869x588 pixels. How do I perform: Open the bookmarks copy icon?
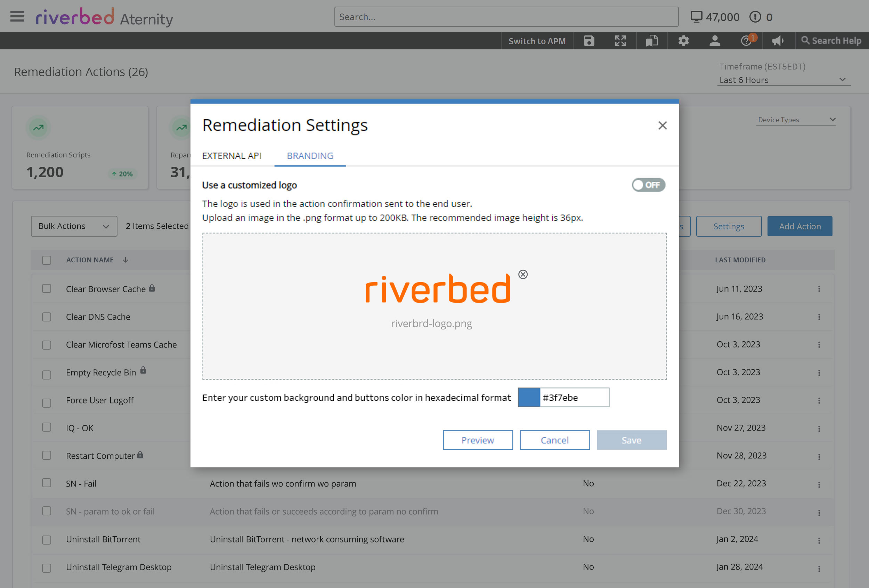pyautogui.click(x=652, y=41)
